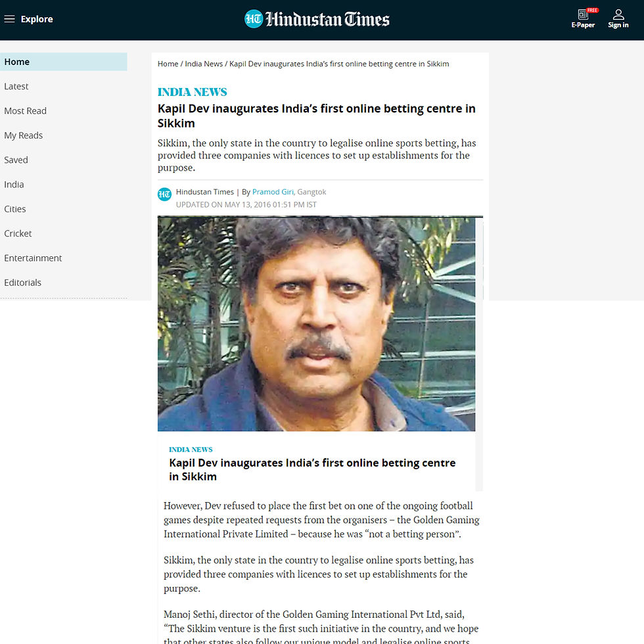The width and height of the screenshot is (644, 644).
Task: Click the 'Gangtok' location text
Action: click(x=311, y=192)
